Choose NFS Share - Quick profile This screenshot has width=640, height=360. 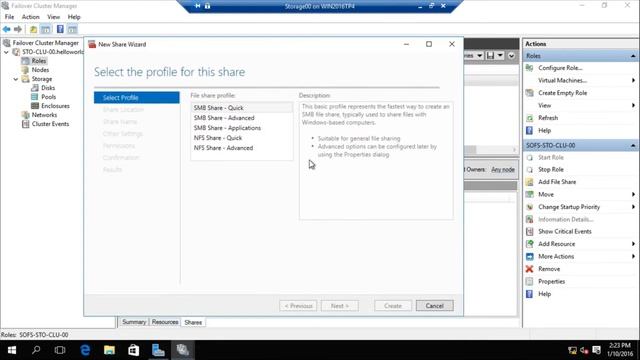(242, 138)
